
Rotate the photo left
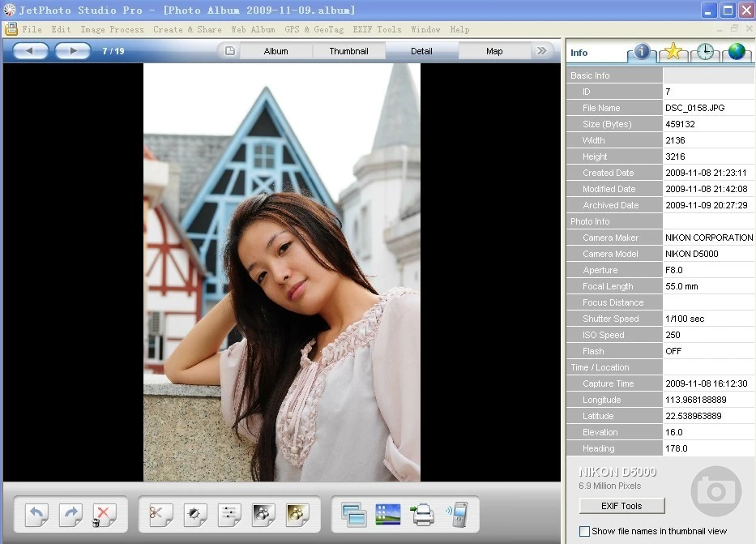click(36, 515)
